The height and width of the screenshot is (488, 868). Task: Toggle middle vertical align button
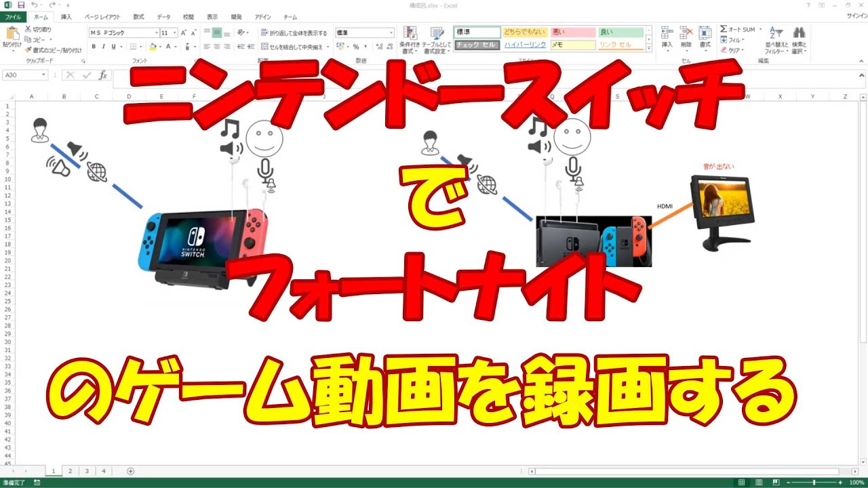coord(217,33)
